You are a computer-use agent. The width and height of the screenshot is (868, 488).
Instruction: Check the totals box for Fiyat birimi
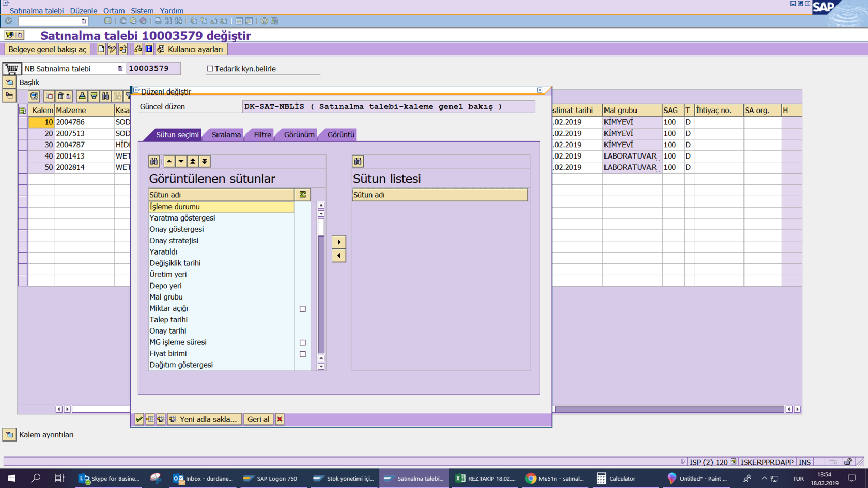coord(303,354)
